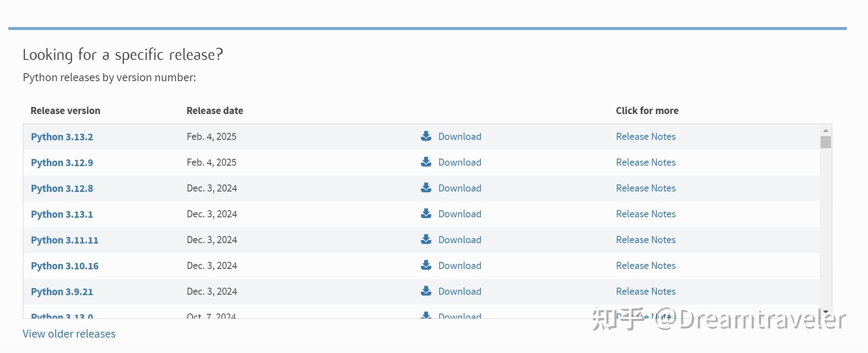This screenshot has width=868, height=353.
Task: Click the Release date column header
Action: pos(215,111)
